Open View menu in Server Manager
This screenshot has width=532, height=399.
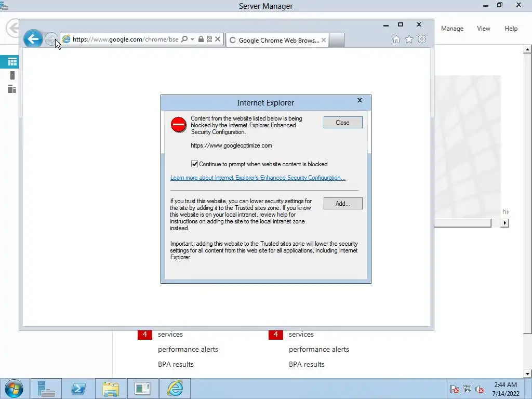(x=483, y=29)
